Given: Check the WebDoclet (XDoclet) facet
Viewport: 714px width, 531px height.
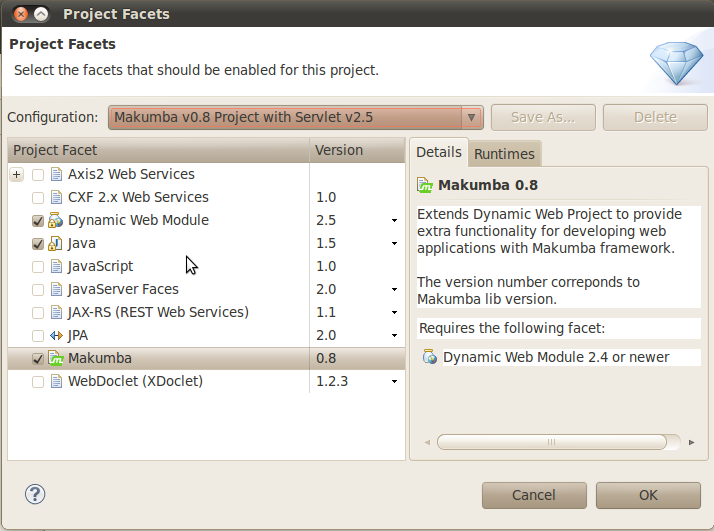Looking at the screenshot, I should [x=38, y=382].
